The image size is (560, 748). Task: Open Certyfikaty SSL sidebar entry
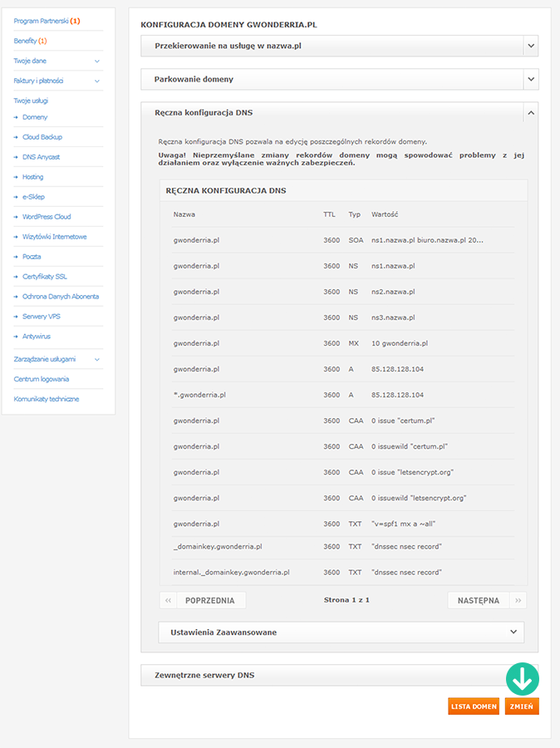click(44, 277)
